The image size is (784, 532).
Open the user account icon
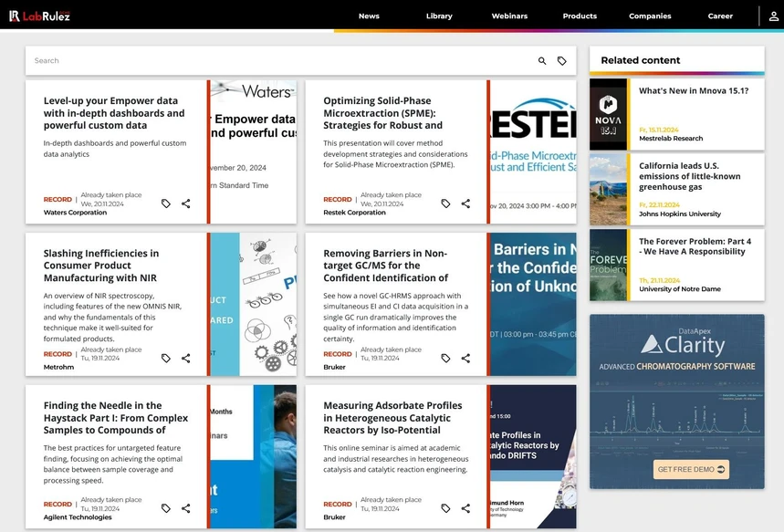[x=773, y=16]
